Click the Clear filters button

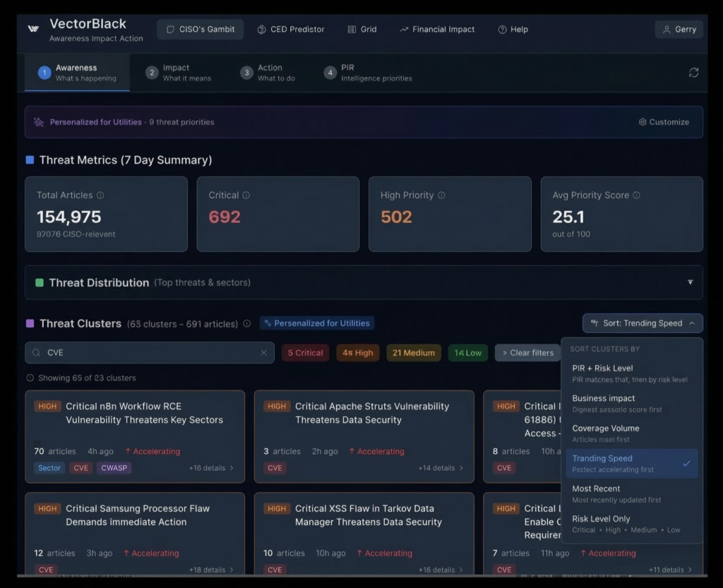[527, 353]
